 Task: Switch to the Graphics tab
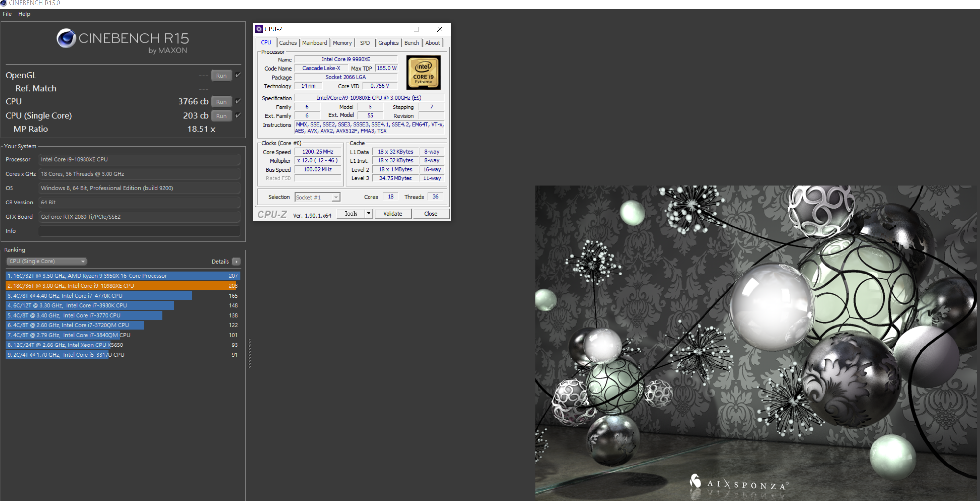[389, 43]
